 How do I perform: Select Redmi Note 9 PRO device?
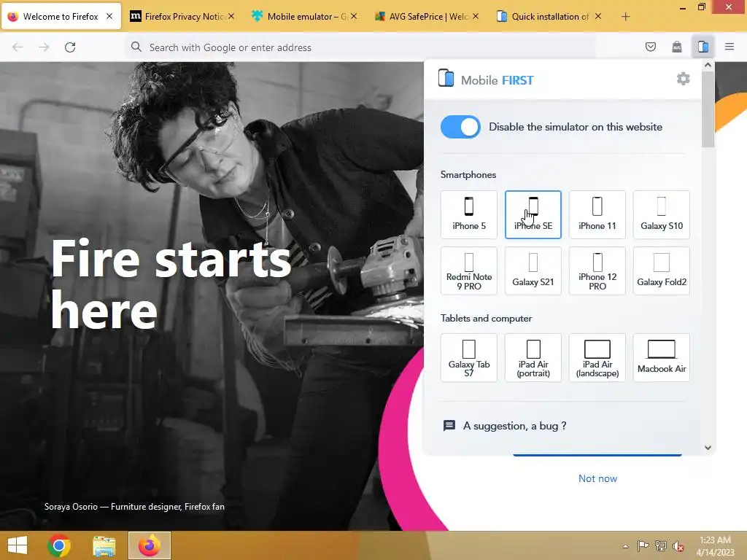(469, 271)
